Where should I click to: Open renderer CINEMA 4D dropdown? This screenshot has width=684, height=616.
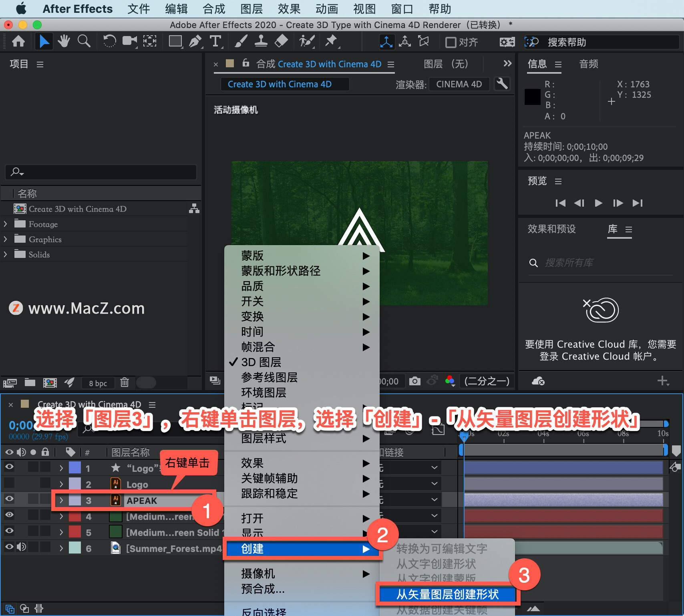pos(459,84)
